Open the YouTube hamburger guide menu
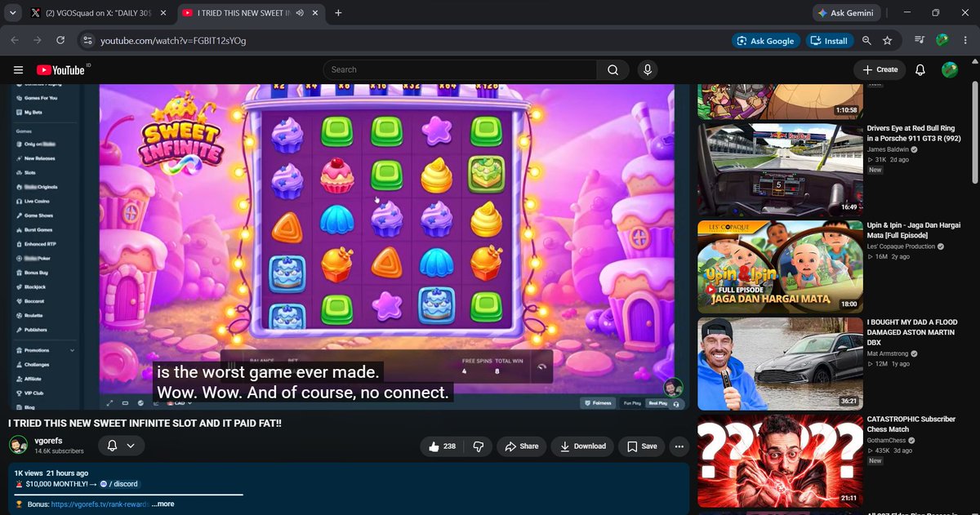Viewport: 980px width, 515px height. pos(18,70)
